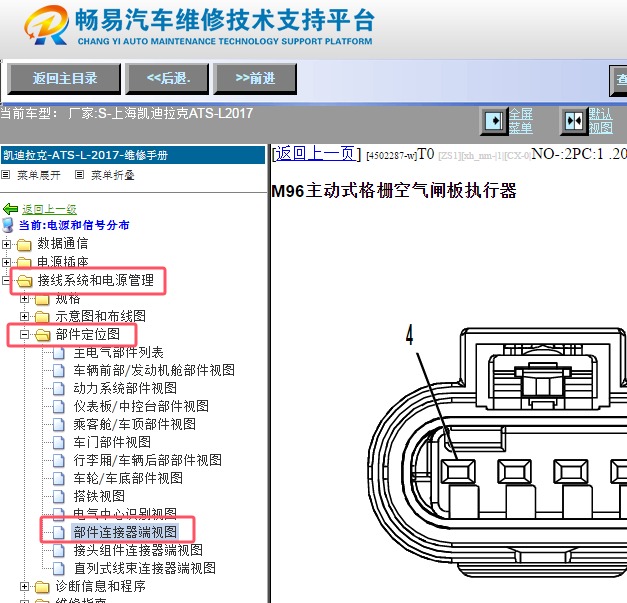Open 车辆前部/发动机舱部件视图 page
This screenshot has height=603, width=627.
(x=154, y=370)
